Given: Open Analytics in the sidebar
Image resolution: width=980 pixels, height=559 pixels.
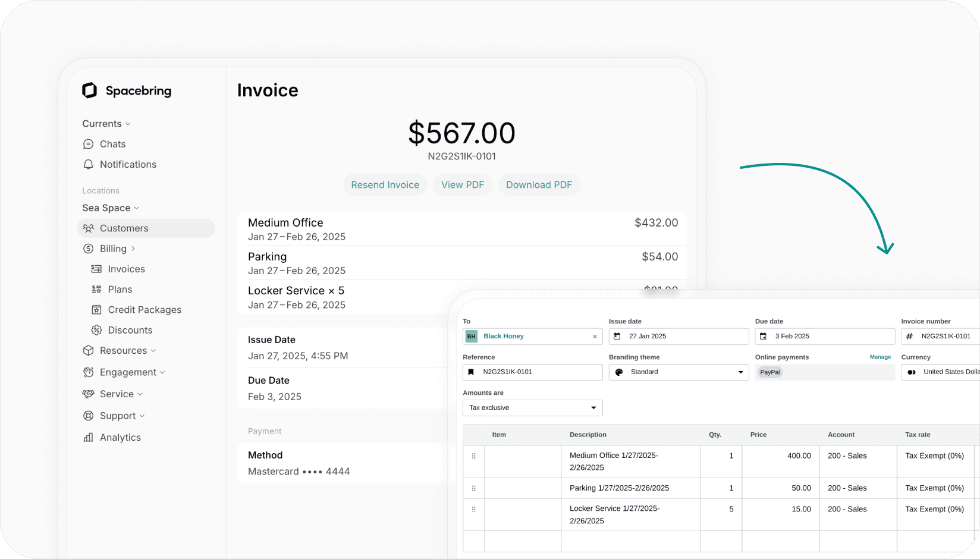Looking at the screenshot, I should (x=120, y=437).
